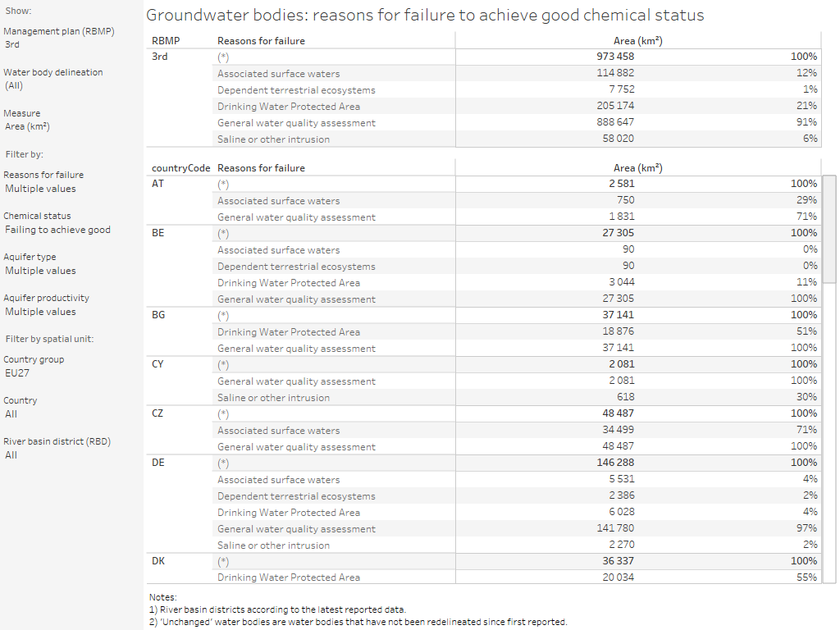The image size is (840, 630).
Task: Click the Area (km²) header of RBMP table
Action: [638, 41]
